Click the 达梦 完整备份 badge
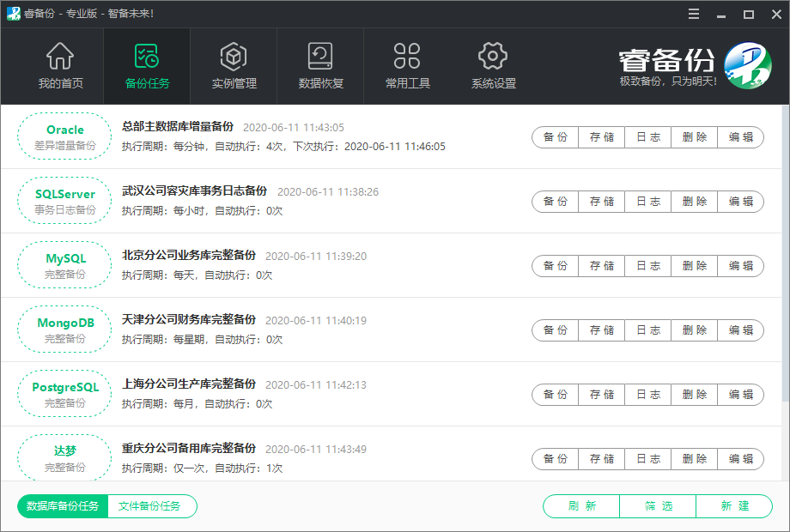This screenshot has height=532, width=790. click(64, 457)
